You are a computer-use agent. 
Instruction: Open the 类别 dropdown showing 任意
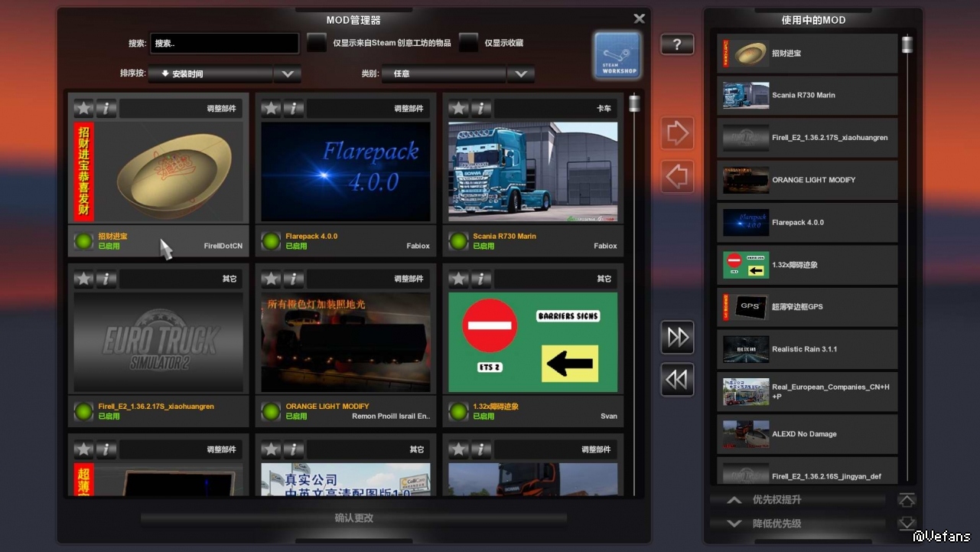point(444,73)
